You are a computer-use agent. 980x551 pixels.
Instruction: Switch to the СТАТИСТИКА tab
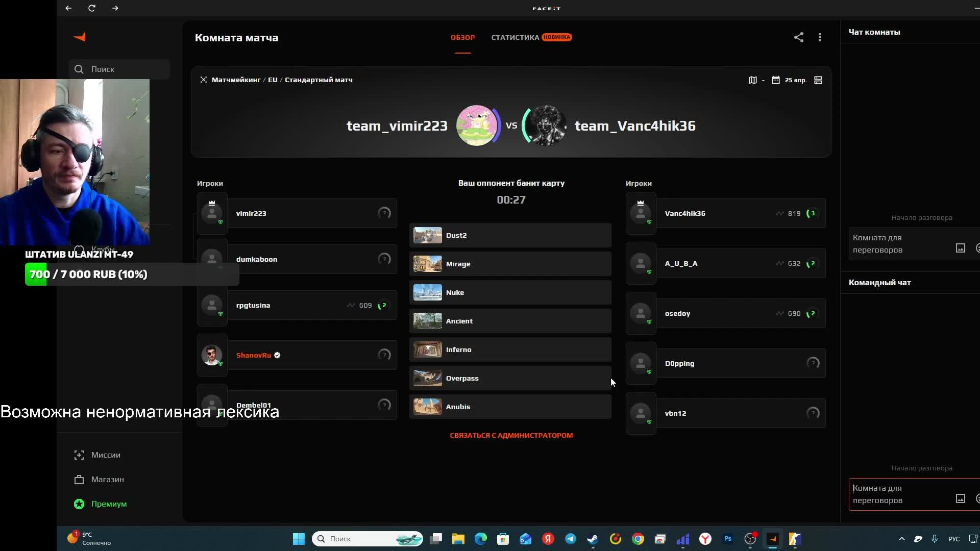[x=515, y=37]
